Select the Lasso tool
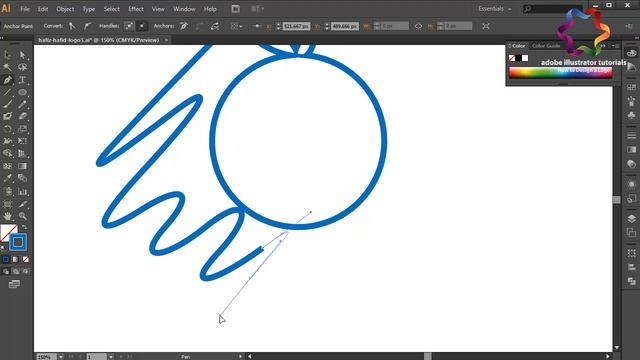 22,67
